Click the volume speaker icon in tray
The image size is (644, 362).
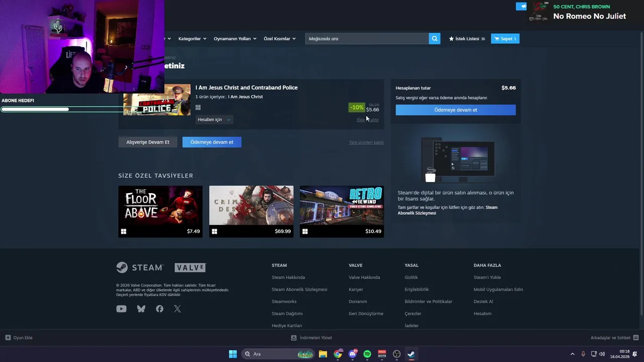(602, 354)
